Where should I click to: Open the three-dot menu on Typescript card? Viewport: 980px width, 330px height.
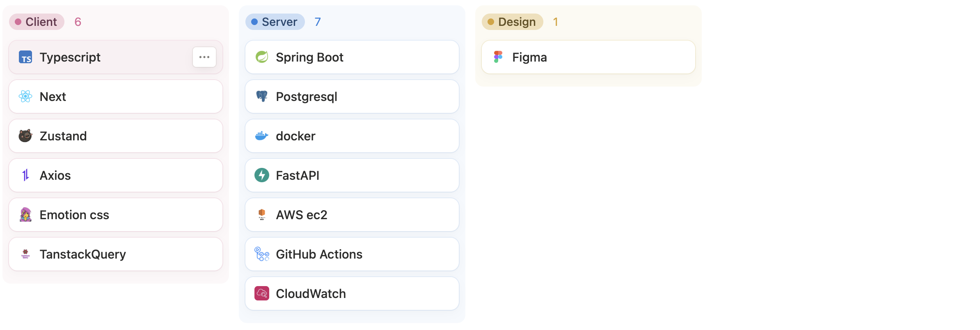[x=204, y=57]
